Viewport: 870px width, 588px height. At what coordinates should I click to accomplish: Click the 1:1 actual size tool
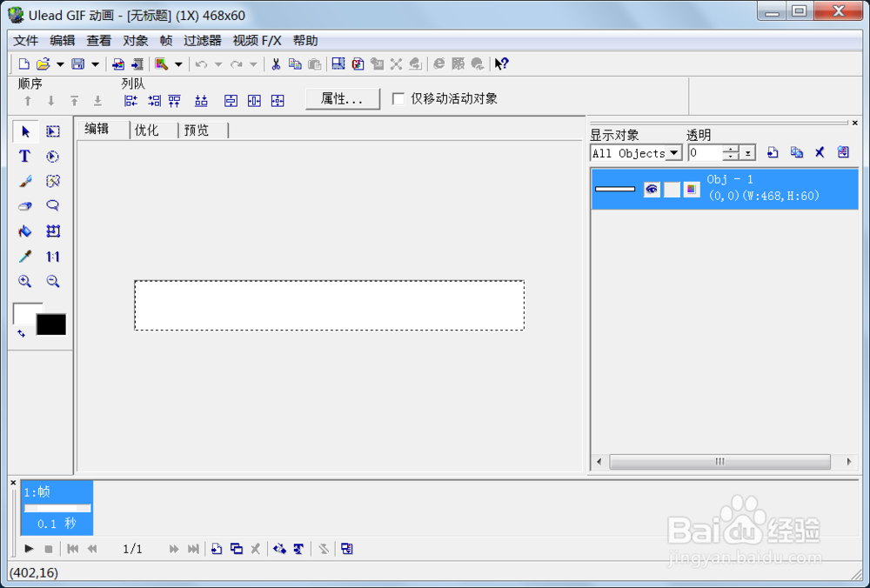point(53,257)
